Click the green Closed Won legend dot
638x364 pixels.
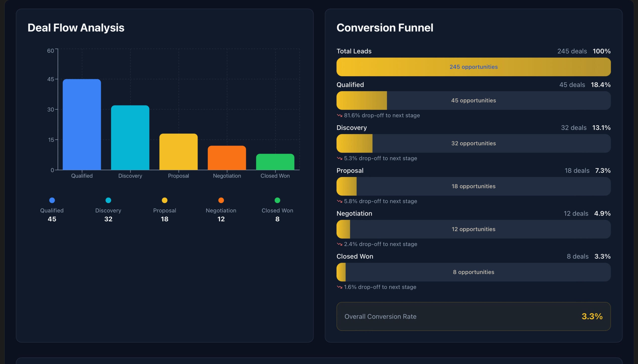point(277,200)
